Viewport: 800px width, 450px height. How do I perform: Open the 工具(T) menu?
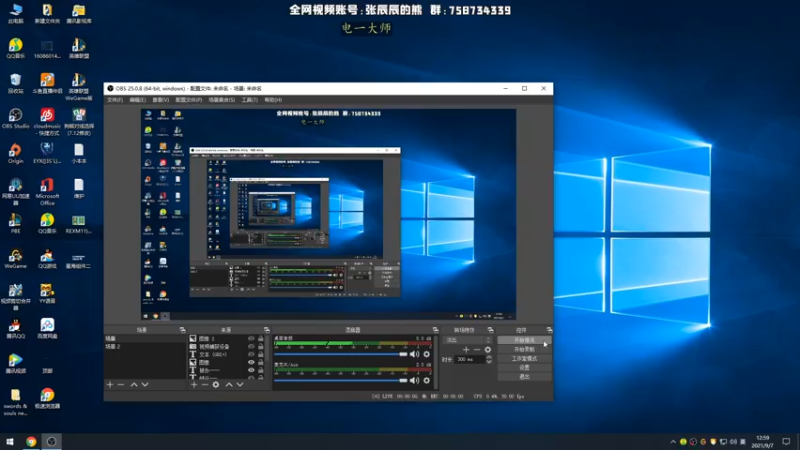[x=249, y=100]
